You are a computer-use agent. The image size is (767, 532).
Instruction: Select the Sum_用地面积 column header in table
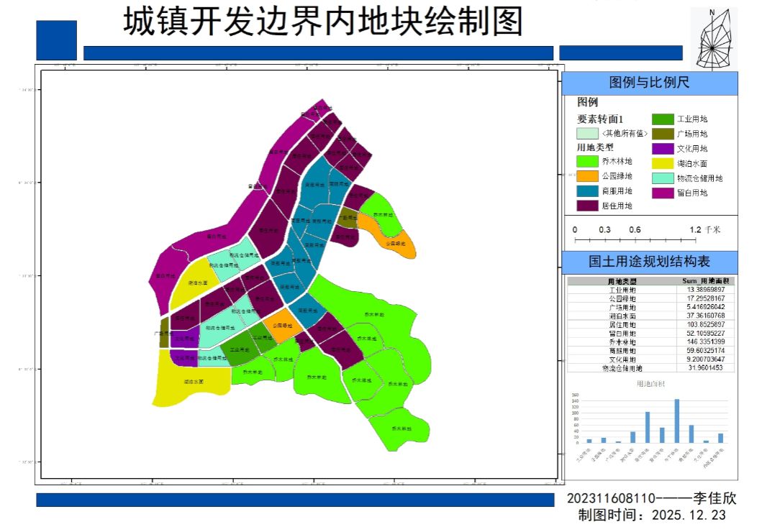coord(706,281)
